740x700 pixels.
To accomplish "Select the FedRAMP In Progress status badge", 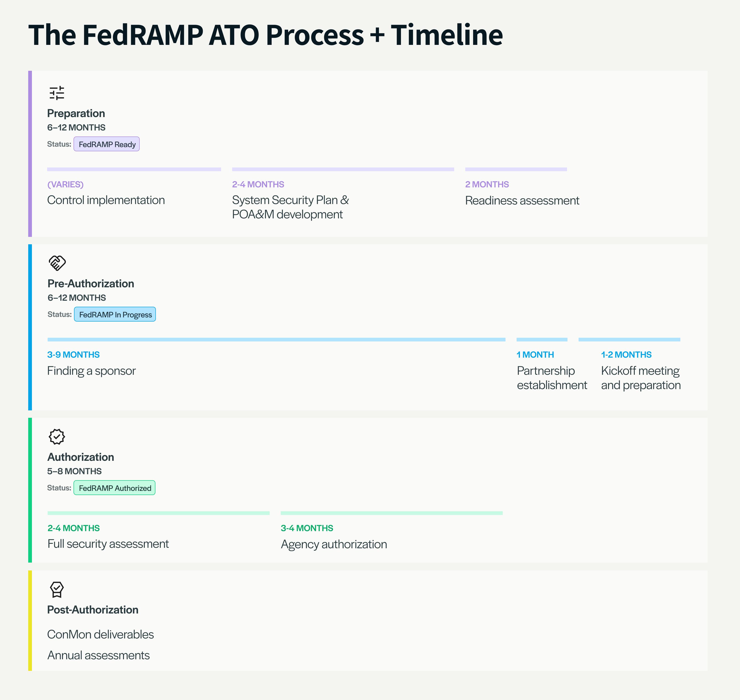I will click(115, 315).
